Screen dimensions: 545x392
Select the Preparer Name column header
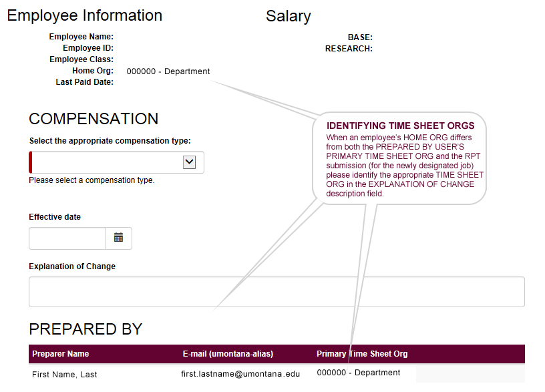pos(62,354)
